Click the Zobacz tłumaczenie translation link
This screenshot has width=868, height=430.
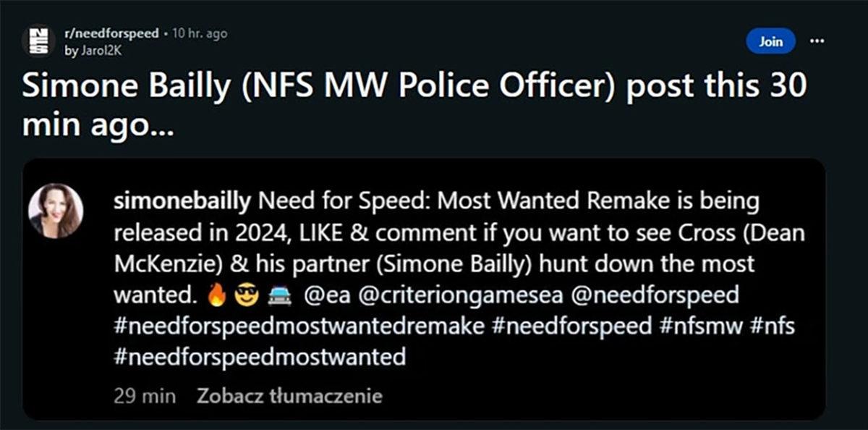coord(289,396)
